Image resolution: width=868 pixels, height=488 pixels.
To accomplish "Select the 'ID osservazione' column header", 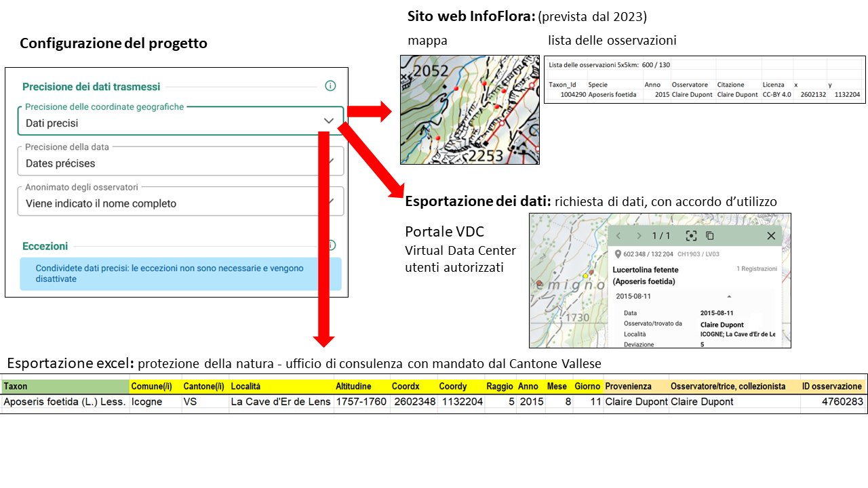I will [832, 386].
